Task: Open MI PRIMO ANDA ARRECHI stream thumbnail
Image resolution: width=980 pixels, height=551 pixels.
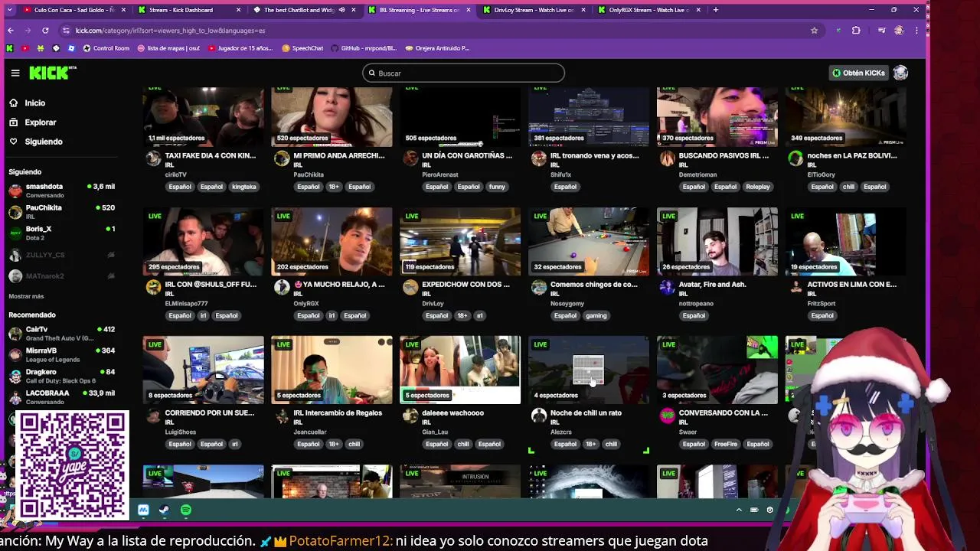Action: point(332,116)
